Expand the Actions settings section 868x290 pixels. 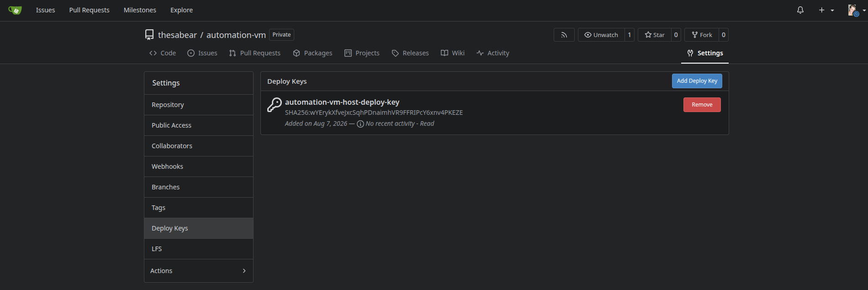(199, 271)
